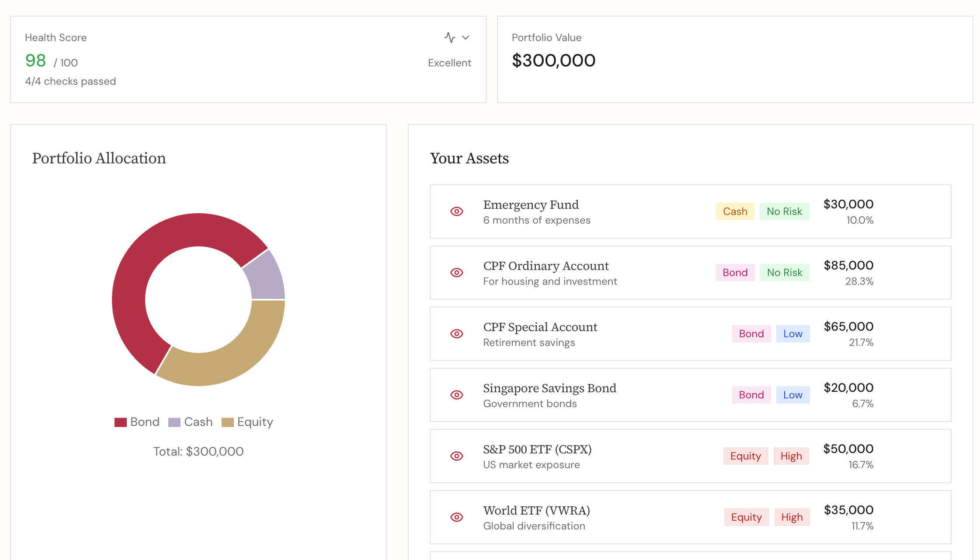Expand the Health Score chevron dropdown
The width and height of the screenshot is (980, 560).
(x=465, y=38)
